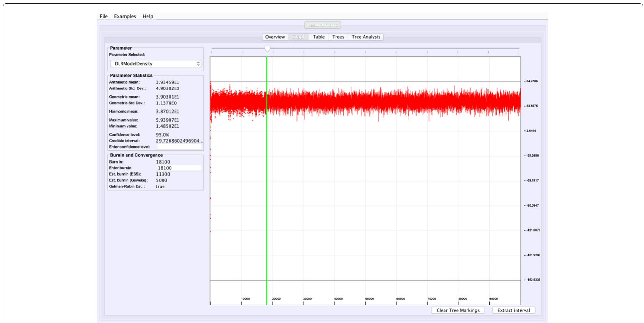Click the parameter selector stepper arrows
The image size is (644, 323).
click(x=198, y=63)
